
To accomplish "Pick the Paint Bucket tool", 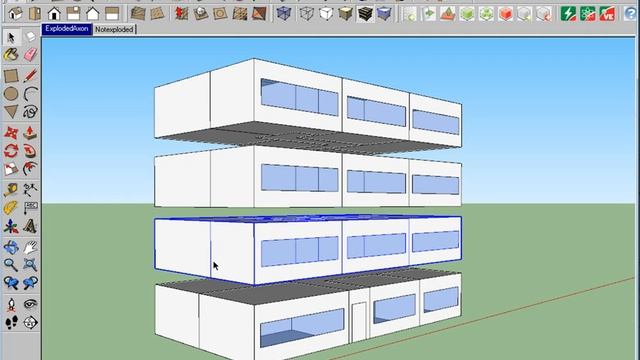I will (11, 55).
